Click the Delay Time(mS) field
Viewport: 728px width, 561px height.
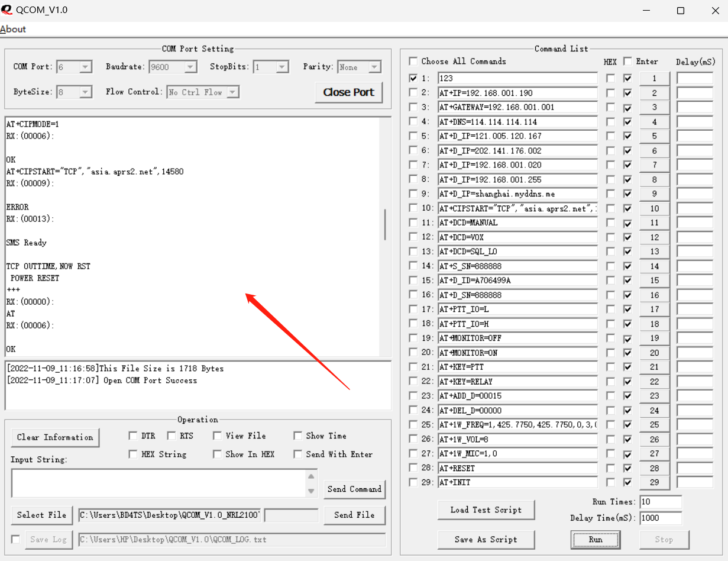coord(661,518)
